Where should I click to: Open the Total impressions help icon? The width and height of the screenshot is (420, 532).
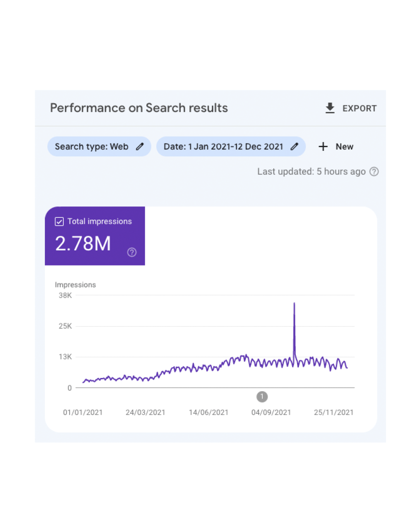pos(132,252)
